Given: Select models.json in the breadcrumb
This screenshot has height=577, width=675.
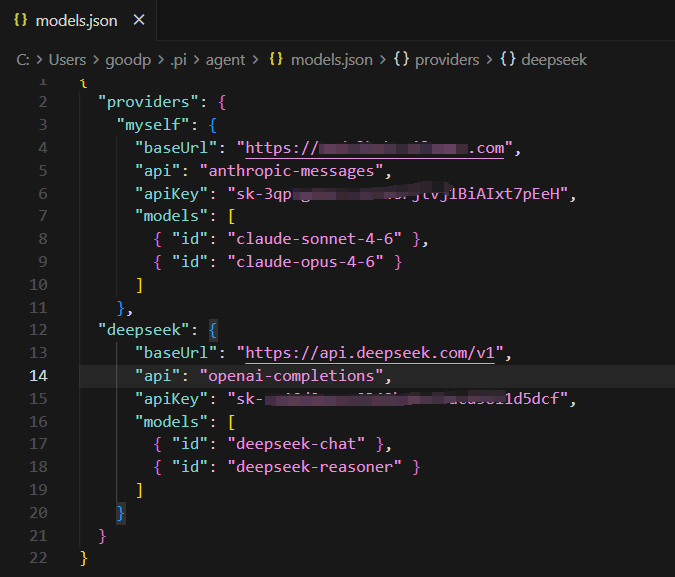Looking at the screenshot, I should (332, 60).
